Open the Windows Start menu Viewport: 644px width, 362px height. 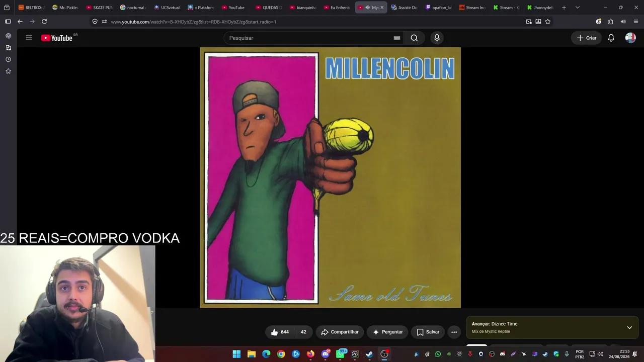pyautogui.click(x=236, y=354)
